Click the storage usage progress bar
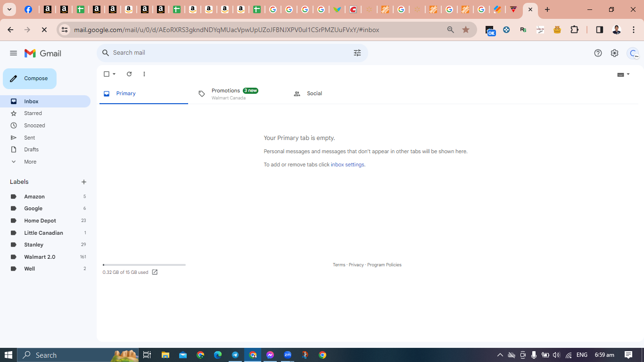 point(144,265)
